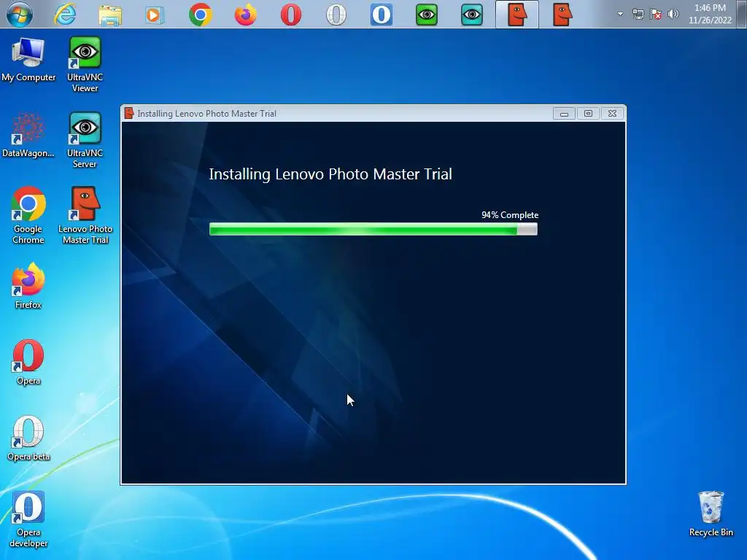The image size is (747, 560).
Task: Select UltraVNC Server desktop shortcut
Action: coord(85,140)
